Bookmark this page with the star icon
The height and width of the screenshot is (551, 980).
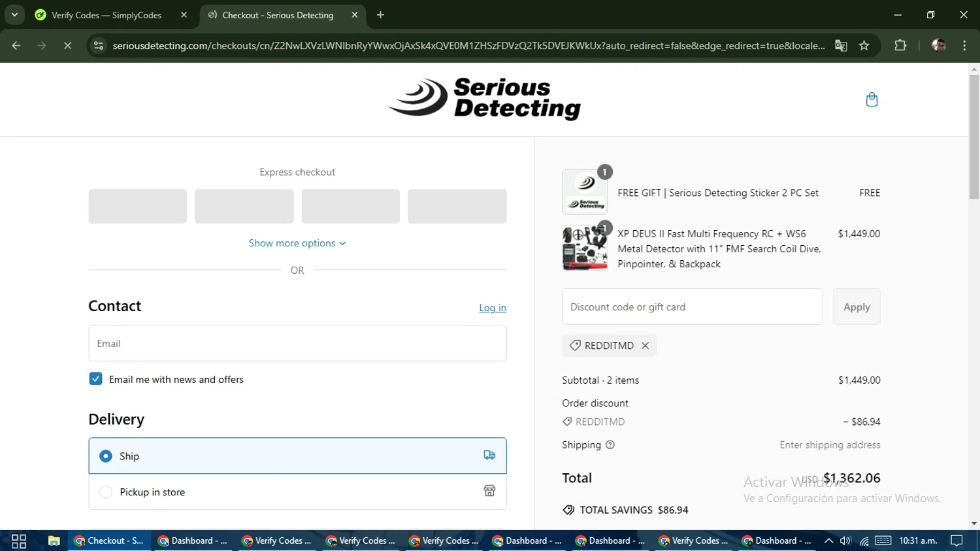coord(864,45)
